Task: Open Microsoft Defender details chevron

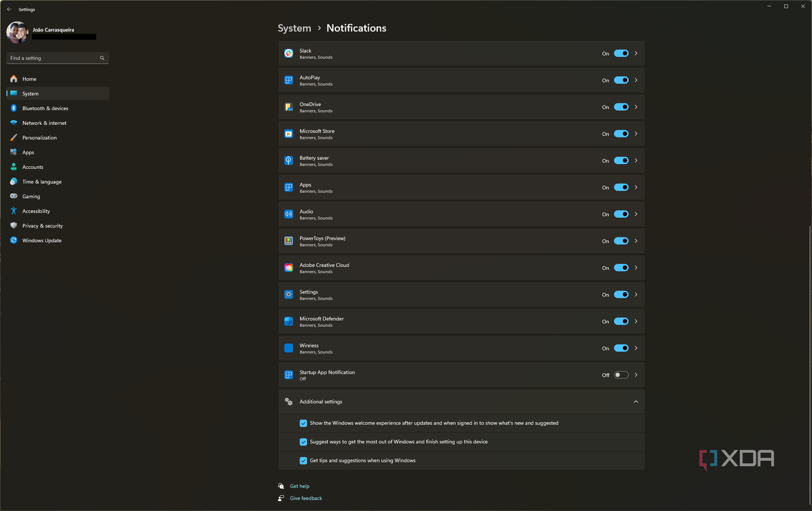Action: click(x=636, y=321)
